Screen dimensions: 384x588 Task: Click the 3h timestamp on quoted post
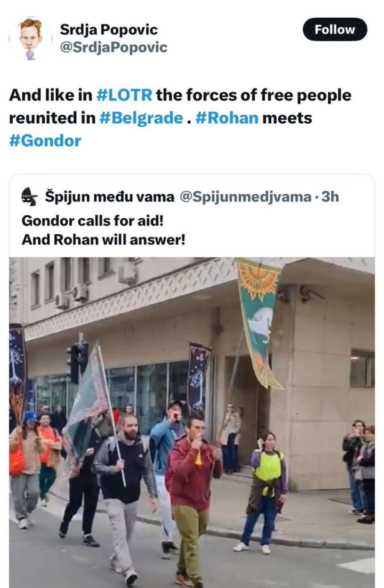(330, 196)
